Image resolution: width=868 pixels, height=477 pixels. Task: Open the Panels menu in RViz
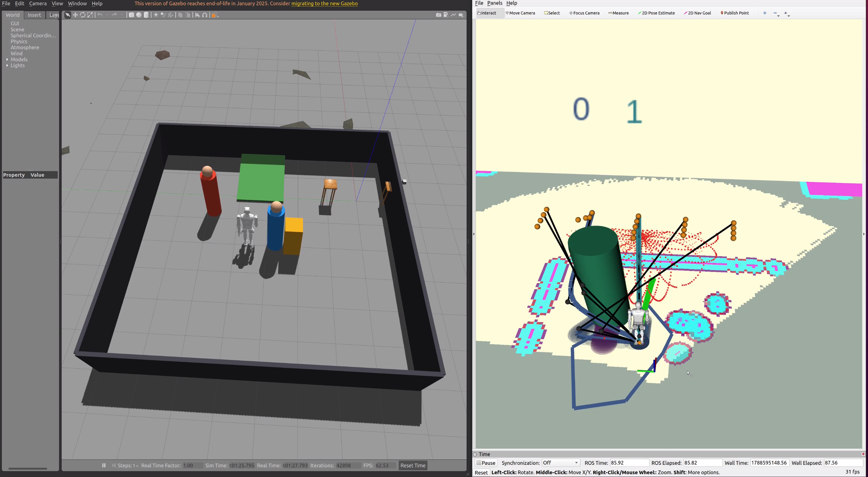point(494,3)
